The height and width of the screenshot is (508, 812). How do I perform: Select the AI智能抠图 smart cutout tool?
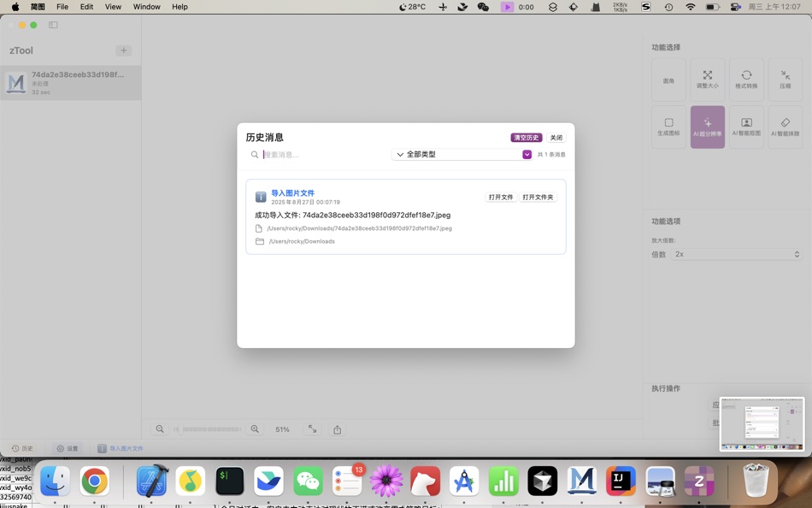[746, 126]
